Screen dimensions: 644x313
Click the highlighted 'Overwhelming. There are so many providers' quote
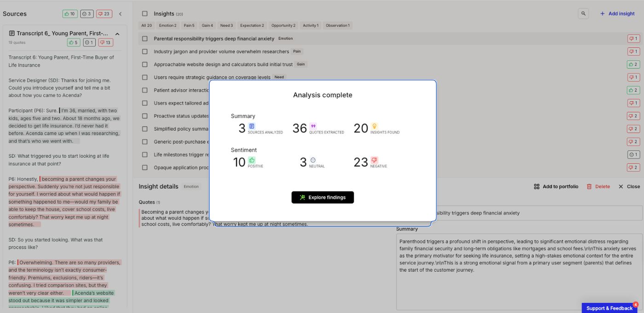click(64, 278)
